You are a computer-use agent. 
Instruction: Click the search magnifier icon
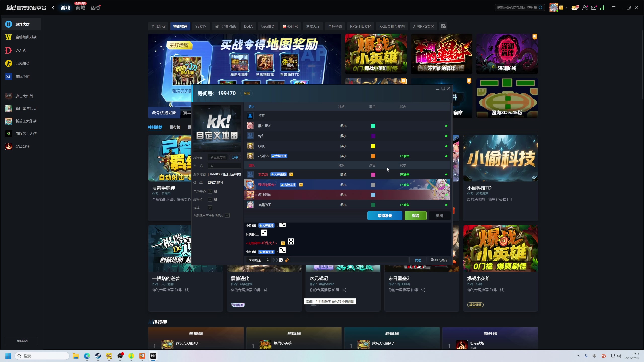[x=540, y=8]
